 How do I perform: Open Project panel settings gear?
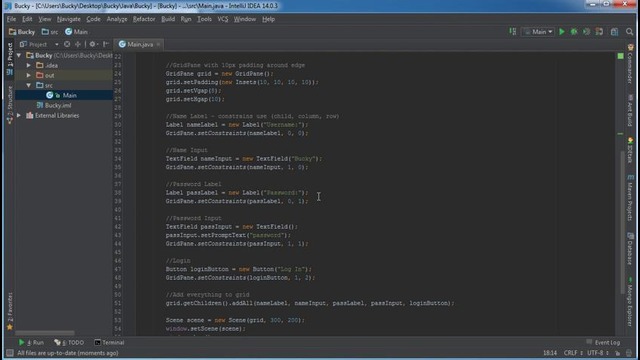tap(93, 44)
